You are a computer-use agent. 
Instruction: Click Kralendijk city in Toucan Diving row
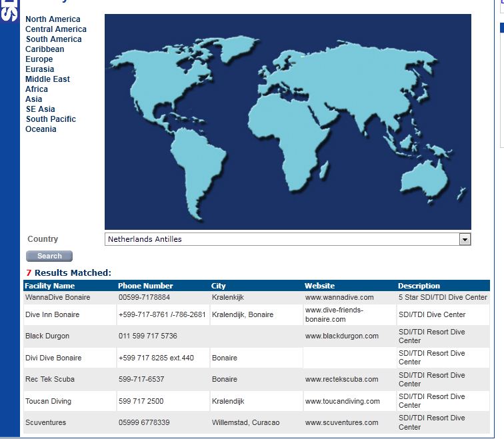(x=228, y=401)
